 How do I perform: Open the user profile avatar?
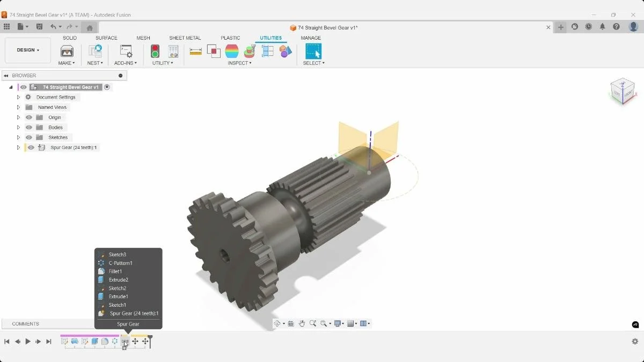coord(633,27)
